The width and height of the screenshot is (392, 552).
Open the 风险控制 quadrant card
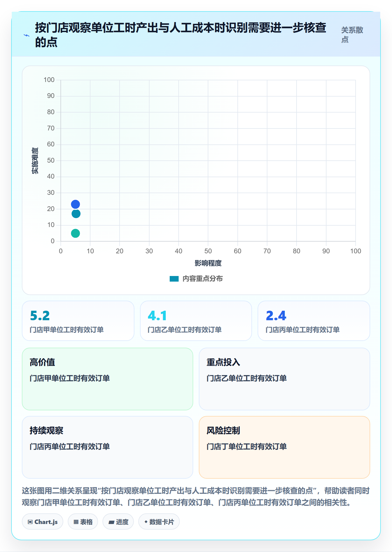tap(284, 447)
